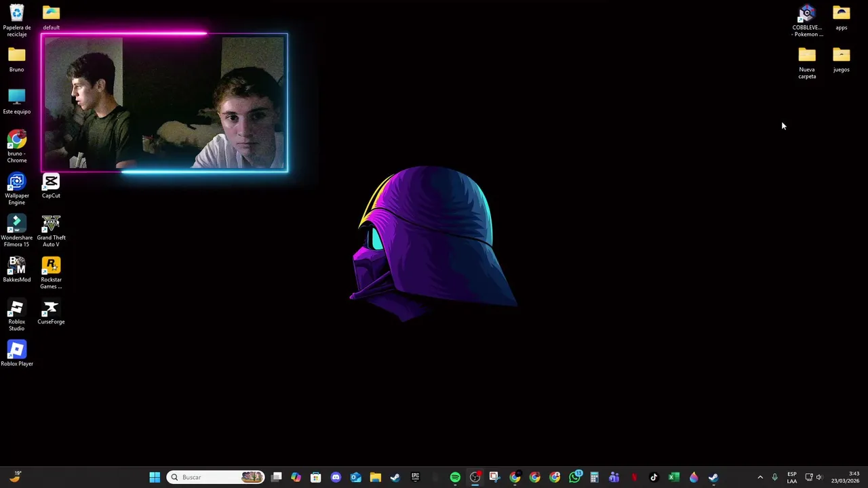Open the colorful droplet app on taskbar
The height and width of the screenshot is (488, 868).
693,477
